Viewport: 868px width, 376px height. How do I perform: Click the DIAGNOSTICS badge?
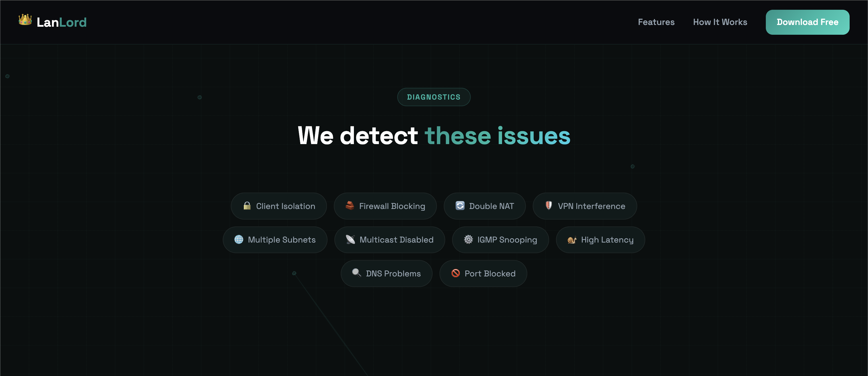434,97
